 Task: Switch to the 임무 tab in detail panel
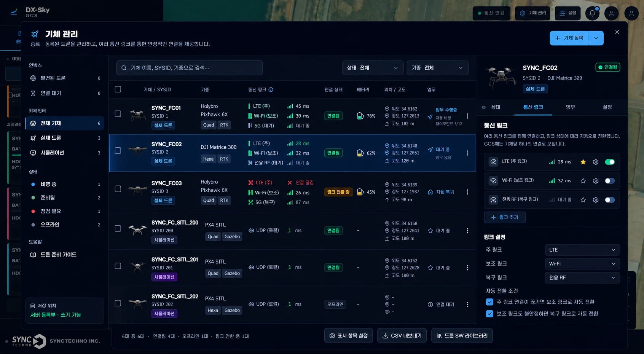(570, 107)
